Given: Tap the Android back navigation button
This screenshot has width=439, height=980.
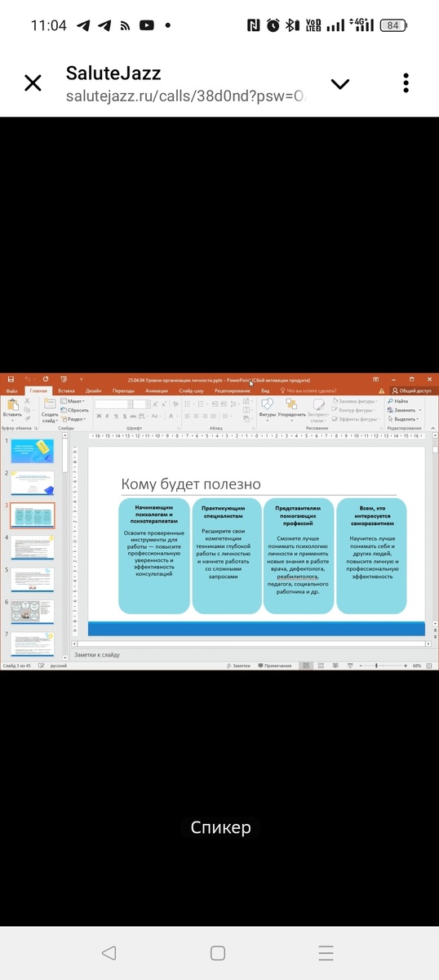Looking at the screenshot, I should click(109, 952).
